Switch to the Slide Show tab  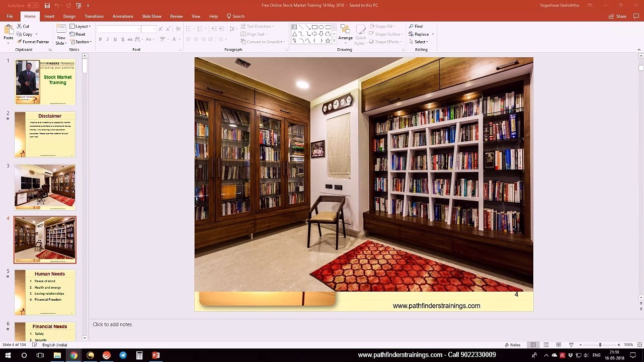point(151,16)
